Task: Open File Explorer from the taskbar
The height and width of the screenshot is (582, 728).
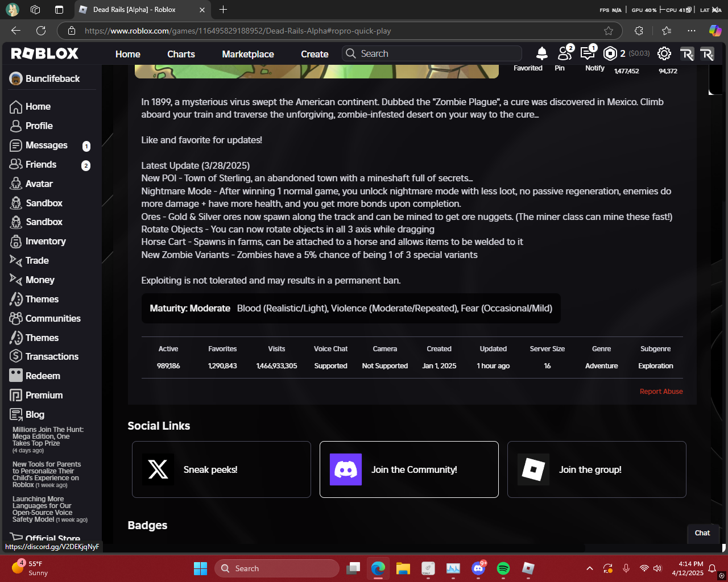Action: [403, 568]
